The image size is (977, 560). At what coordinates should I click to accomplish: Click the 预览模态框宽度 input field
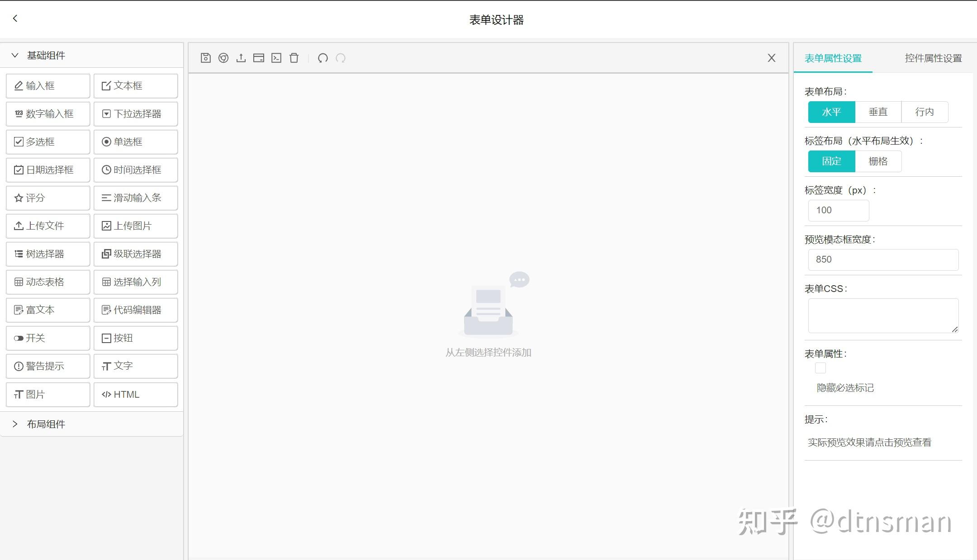coord(882,260)
